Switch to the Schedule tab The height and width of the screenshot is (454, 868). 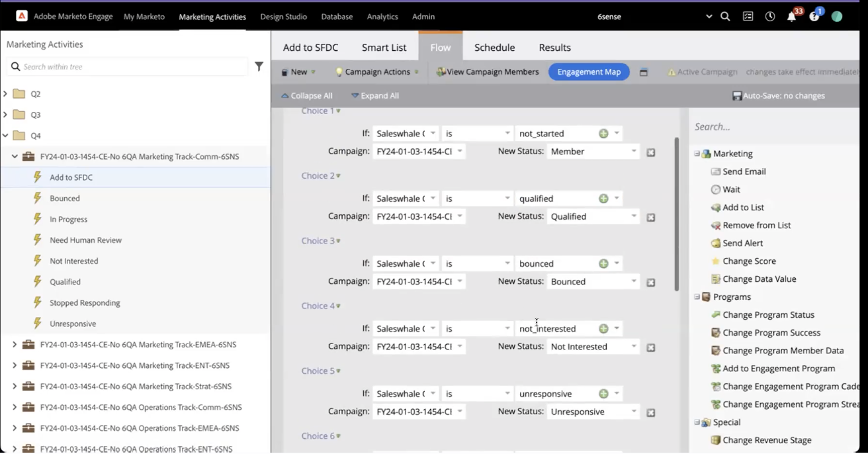pyautogui.click(x=494, y=48)
